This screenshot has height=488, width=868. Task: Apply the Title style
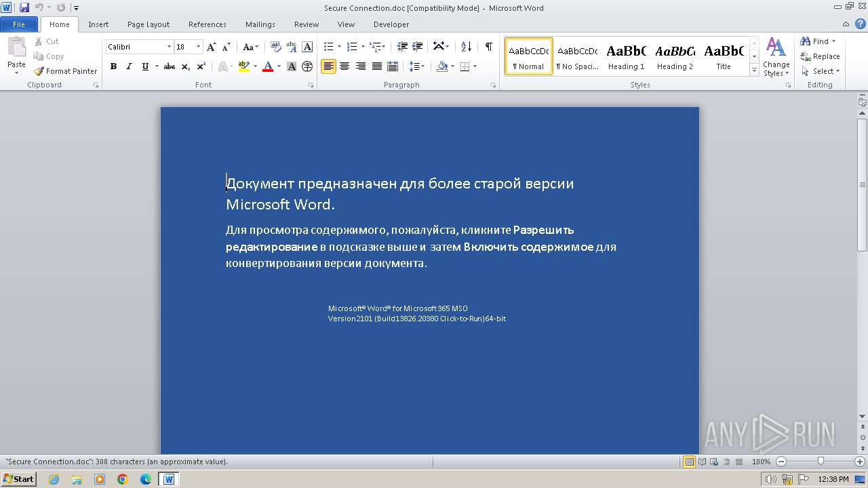[x=724, y=56]
